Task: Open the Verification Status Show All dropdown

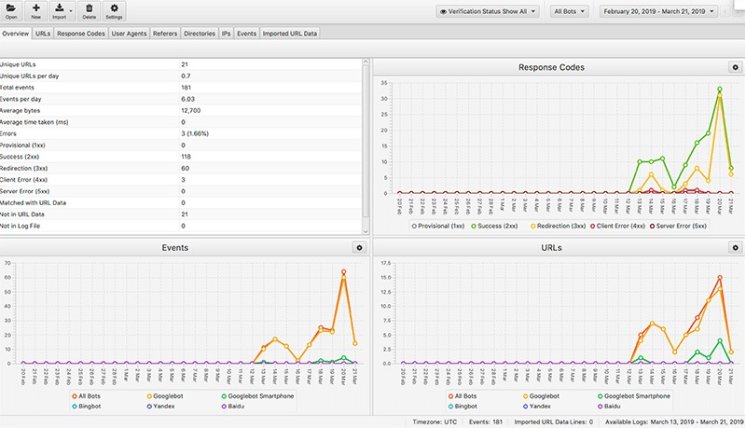Action: pos(487,11)
